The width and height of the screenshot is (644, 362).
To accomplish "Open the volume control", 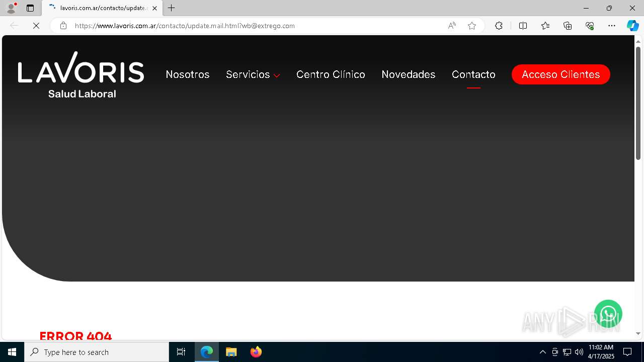I will point(579,352).
